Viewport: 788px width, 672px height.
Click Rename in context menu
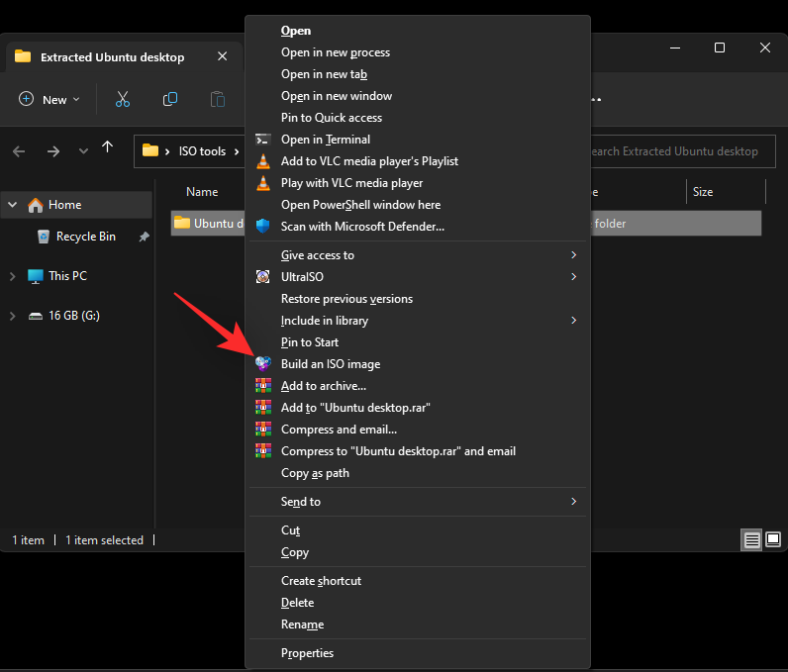[418, 624]
